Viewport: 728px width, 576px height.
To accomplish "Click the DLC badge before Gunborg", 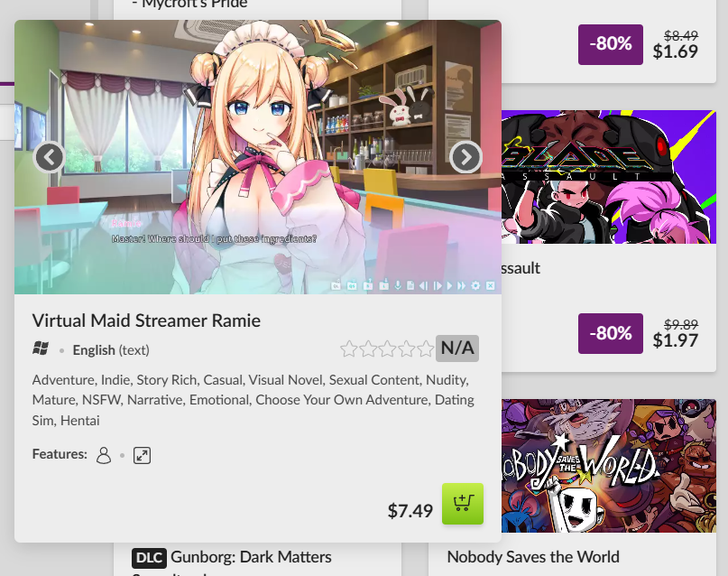I will [x=149, y=558].
